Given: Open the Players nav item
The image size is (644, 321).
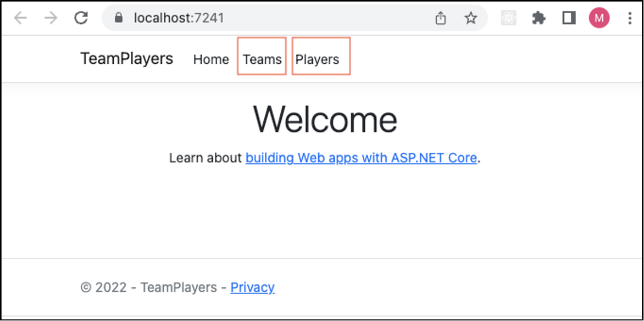Looking at the screenshot, I should [318, 59].
